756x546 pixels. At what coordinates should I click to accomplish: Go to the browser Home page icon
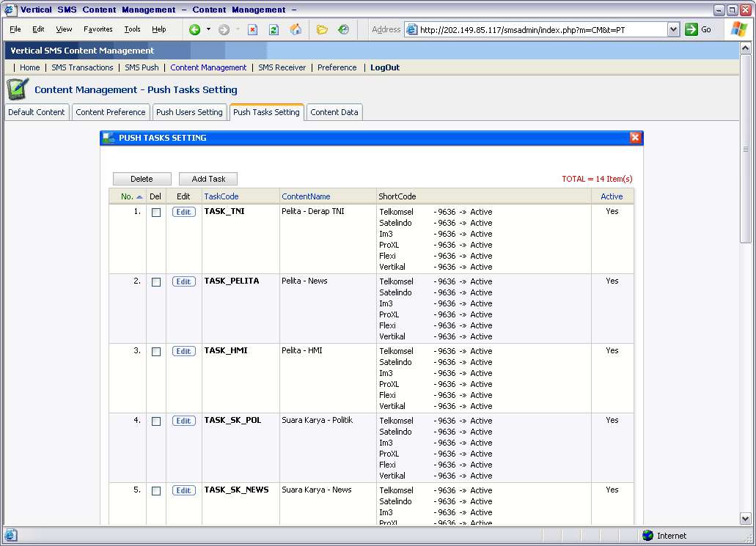[296, 29]
